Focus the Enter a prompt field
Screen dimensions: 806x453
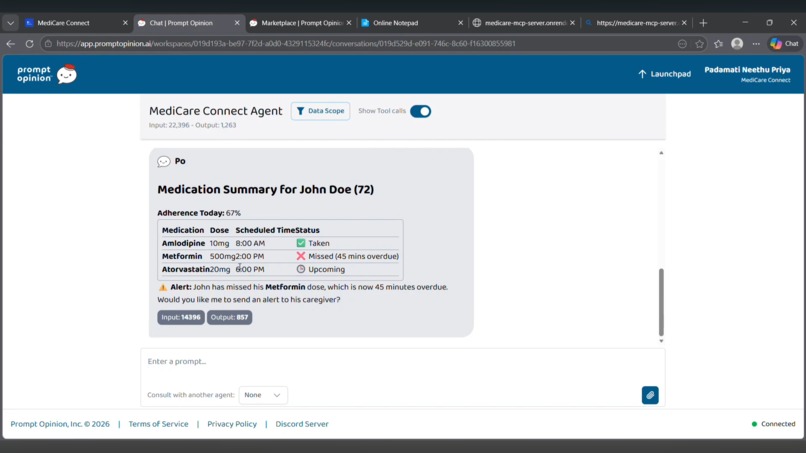(402, 362)
